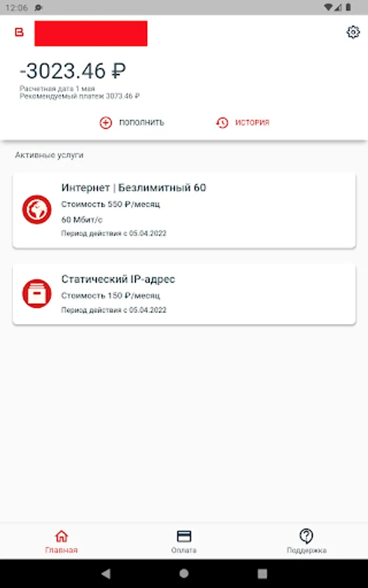Switch to the Главная tab

point(61,541)
